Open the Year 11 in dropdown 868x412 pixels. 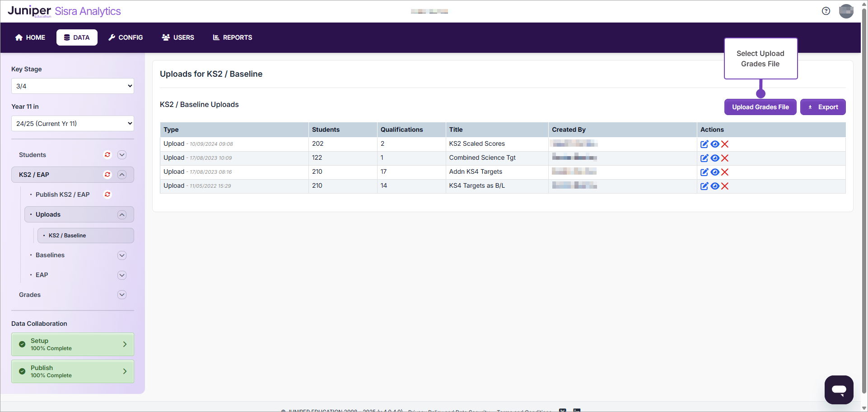(73, 124)
